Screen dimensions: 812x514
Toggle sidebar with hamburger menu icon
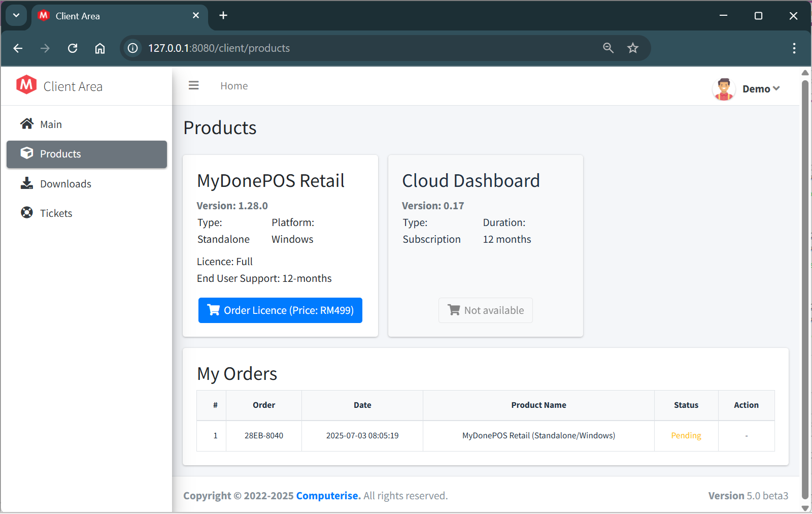pos(193,85)
